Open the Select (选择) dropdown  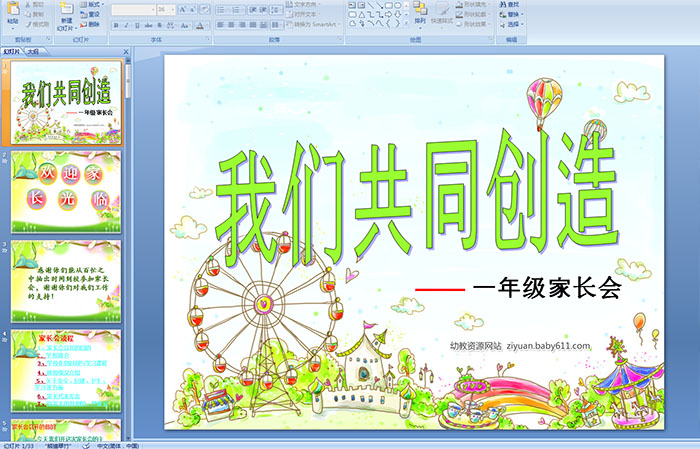(x=511, y=24)
